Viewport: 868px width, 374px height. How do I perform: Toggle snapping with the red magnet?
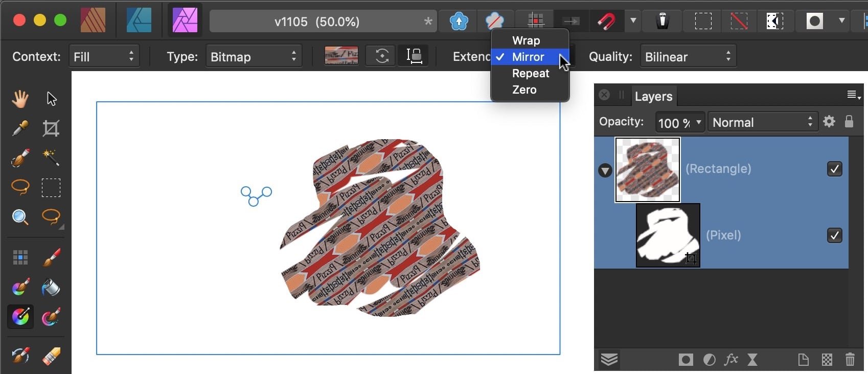607,21
